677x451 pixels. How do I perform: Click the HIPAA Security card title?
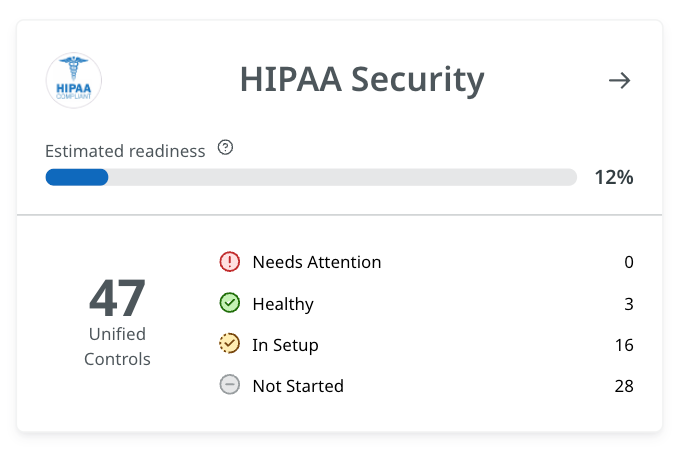coord(362,80)
